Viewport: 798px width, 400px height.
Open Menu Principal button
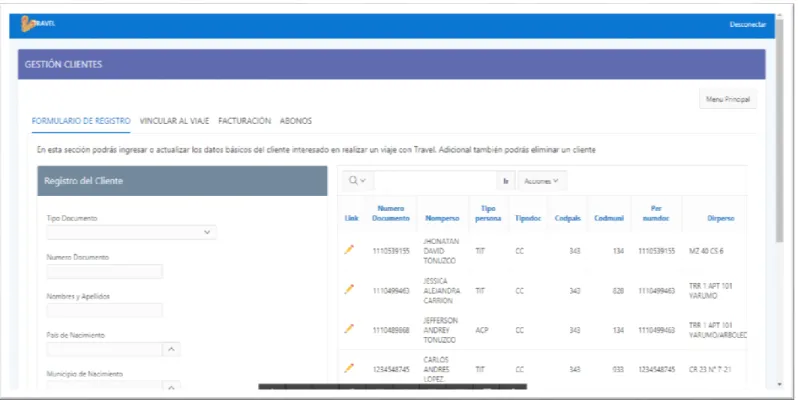728,99
